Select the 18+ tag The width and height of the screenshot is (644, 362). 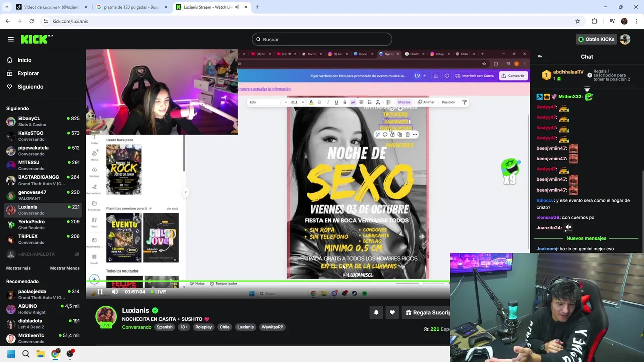184,327
